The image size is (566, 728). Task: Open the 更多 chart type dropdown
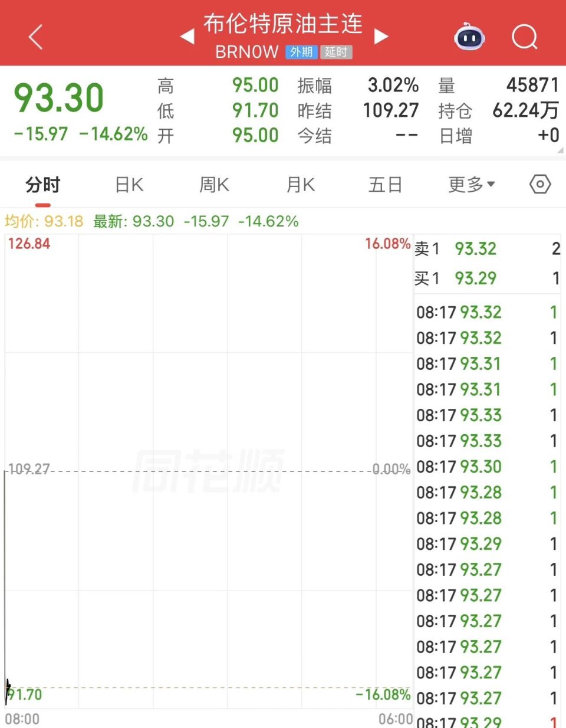coord(471,184)
